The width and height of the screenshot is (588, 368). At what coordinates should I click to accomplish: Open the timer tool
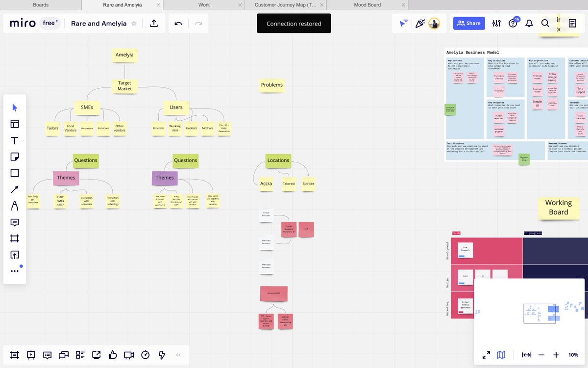point(146,355)
